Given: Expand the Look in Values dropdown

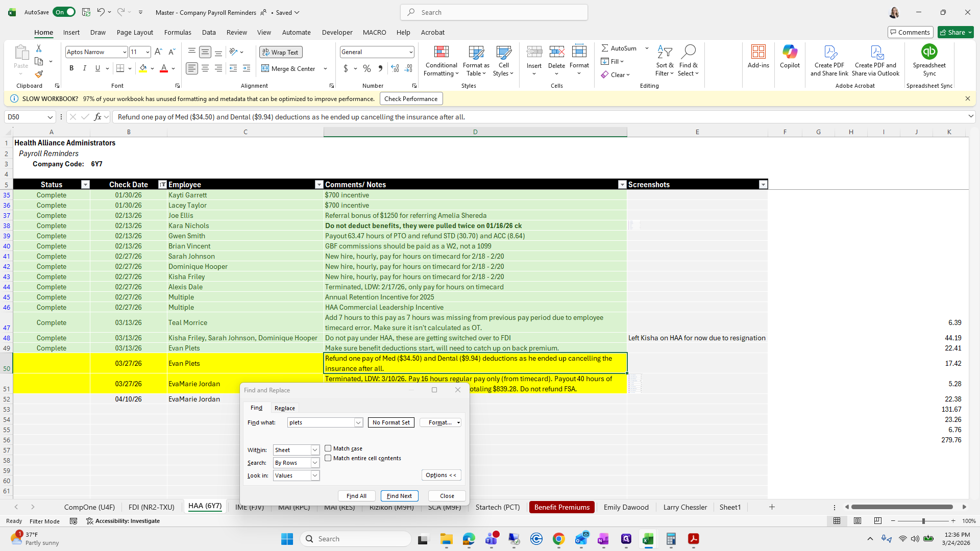Looking at the screenshot, I should (315, 475).
